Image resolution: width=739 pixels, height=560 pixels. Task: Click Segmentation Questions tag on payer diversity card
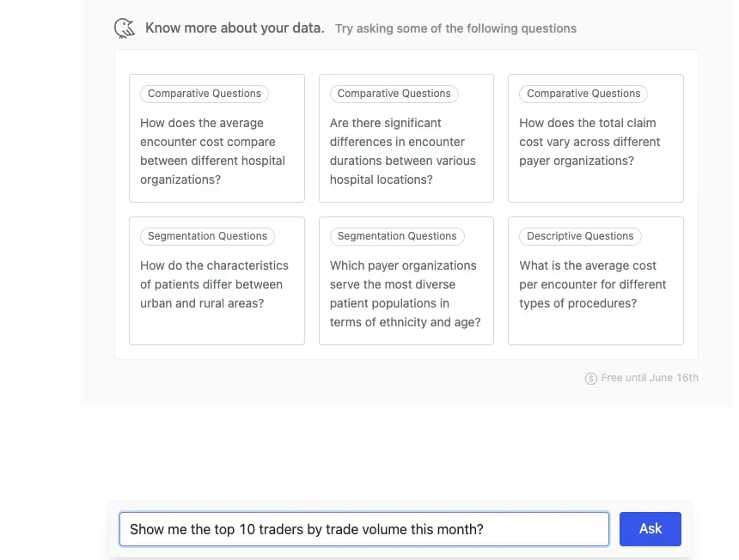(x=397, y=236)
